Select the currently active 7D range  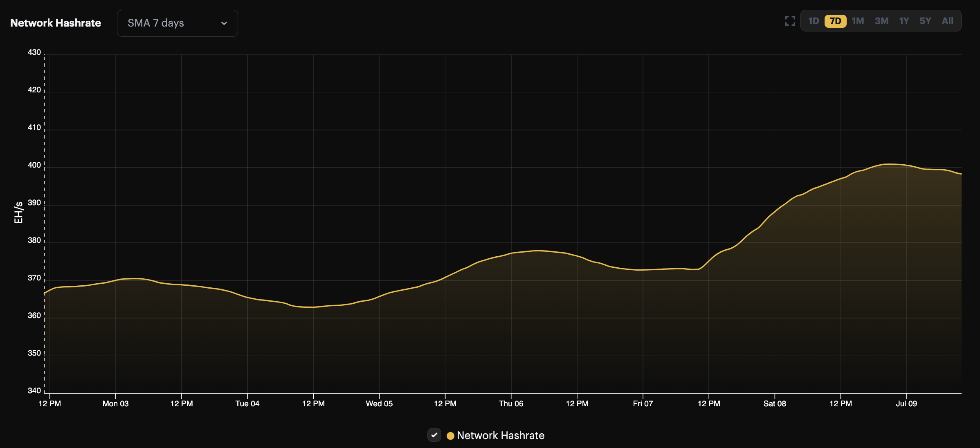click(836, 20)
